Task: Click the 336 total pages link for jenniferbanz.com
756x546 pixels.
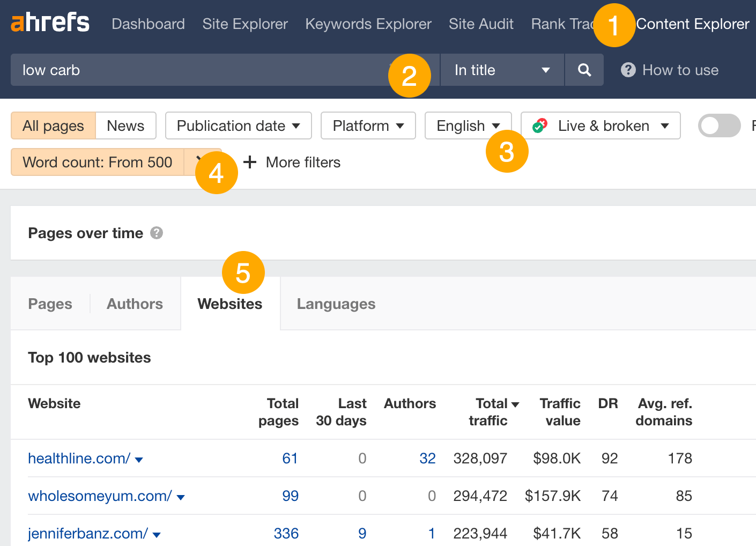Action: (x=286, y=533)
